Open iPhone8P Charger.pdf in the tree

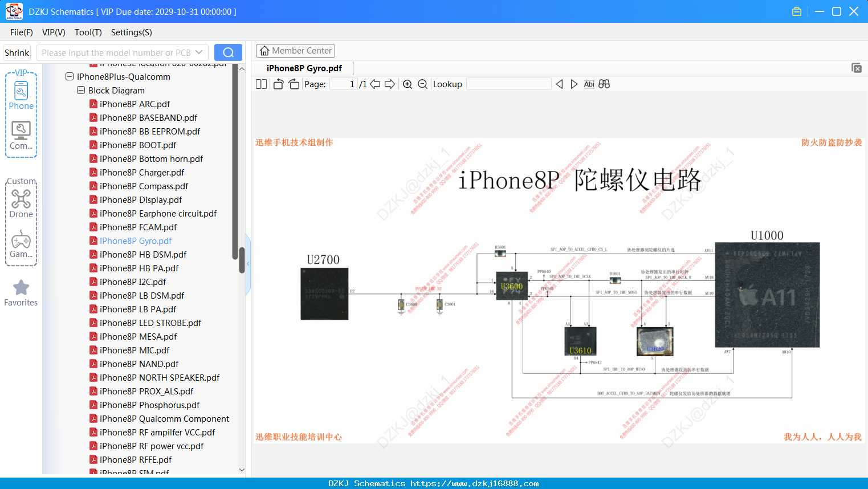coord(142,172)
